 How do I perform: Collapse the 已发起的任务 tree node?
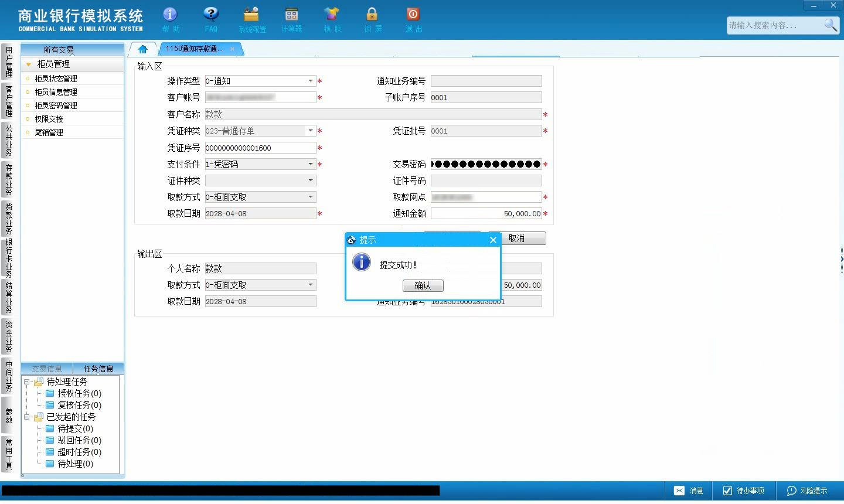click(x=26, y=417)
